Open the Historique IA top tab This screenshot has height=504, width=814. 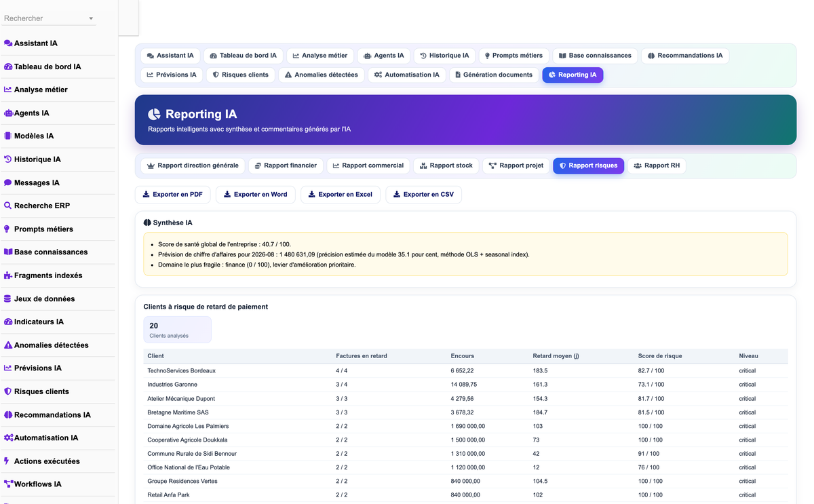pyautogui.click(x=444, y=56)
